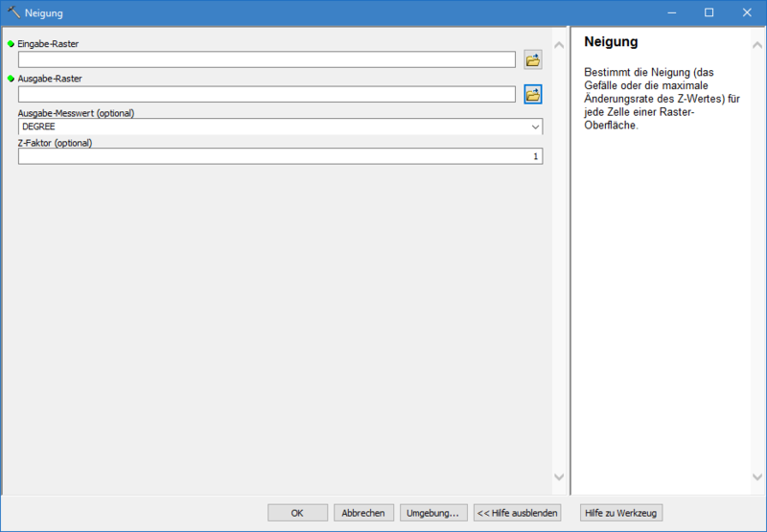Image resolution: width=767 pixels, height=532 pixels.
Task: Click help panel scroll up arrow
Action: pyautogui.click(x=757, y=44)
